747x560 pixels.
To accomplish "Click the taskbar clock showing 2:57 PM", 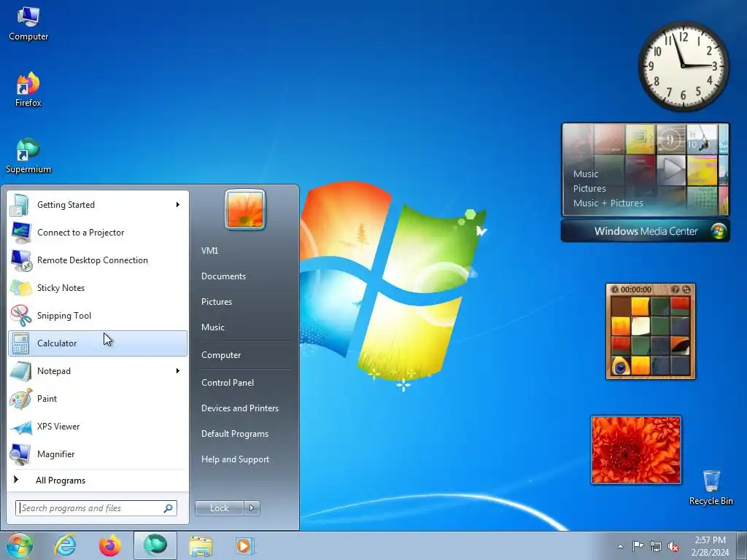I will coord(710,546).
